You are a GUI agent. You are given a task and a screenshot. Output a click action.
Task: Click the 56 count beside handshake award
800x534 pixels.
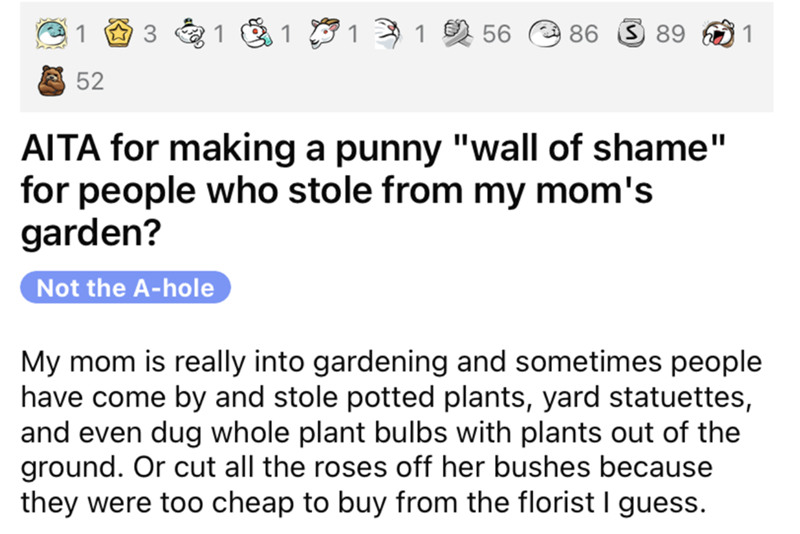click(495, 35)
